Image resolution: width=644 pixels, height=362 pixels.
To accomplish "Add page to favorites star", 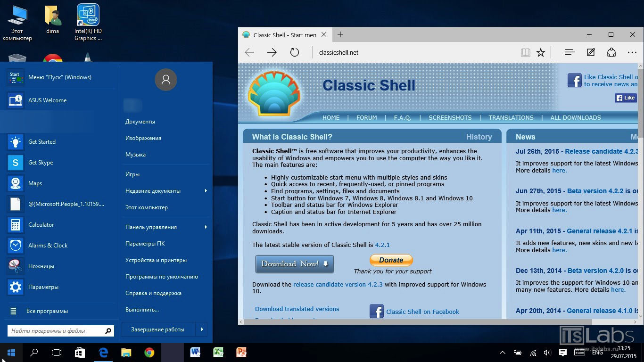I will 541,52.
